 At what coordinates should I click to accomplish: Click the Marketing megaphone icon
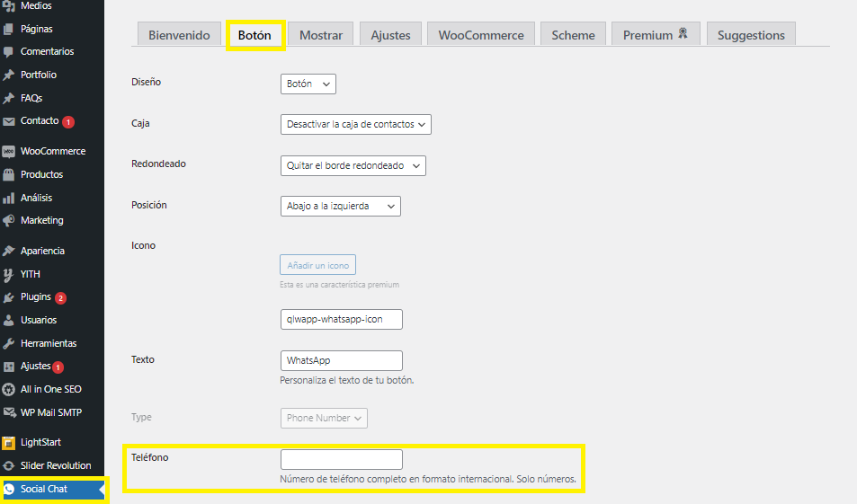click(x=9, y=220)
